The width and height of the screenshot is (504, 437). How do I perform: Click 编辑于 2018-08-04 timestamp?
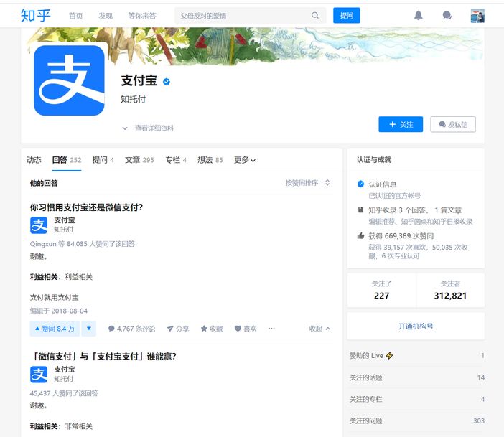(58, 311)
